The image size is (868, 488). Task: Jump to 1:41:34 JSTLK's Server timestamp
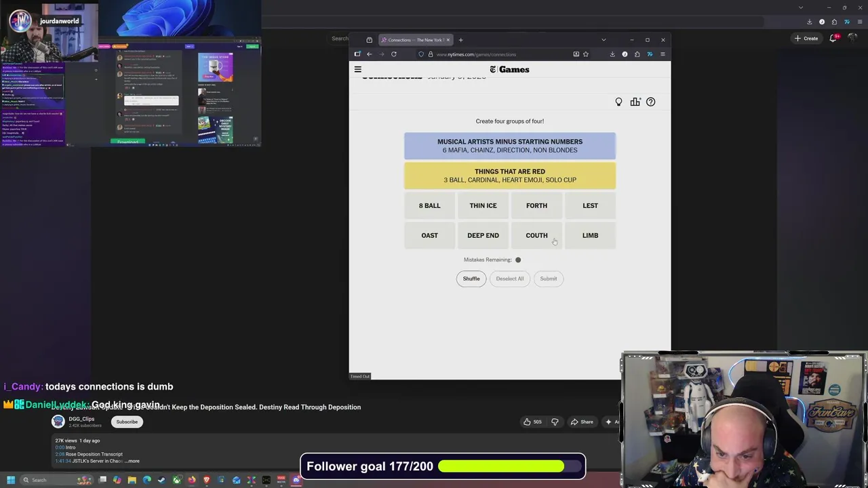pos(64,461)
